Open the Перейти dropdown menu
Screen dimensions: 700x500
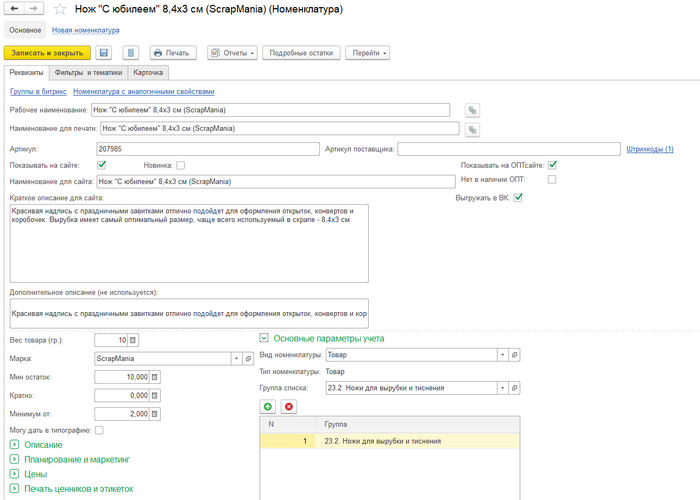point(367,52)
